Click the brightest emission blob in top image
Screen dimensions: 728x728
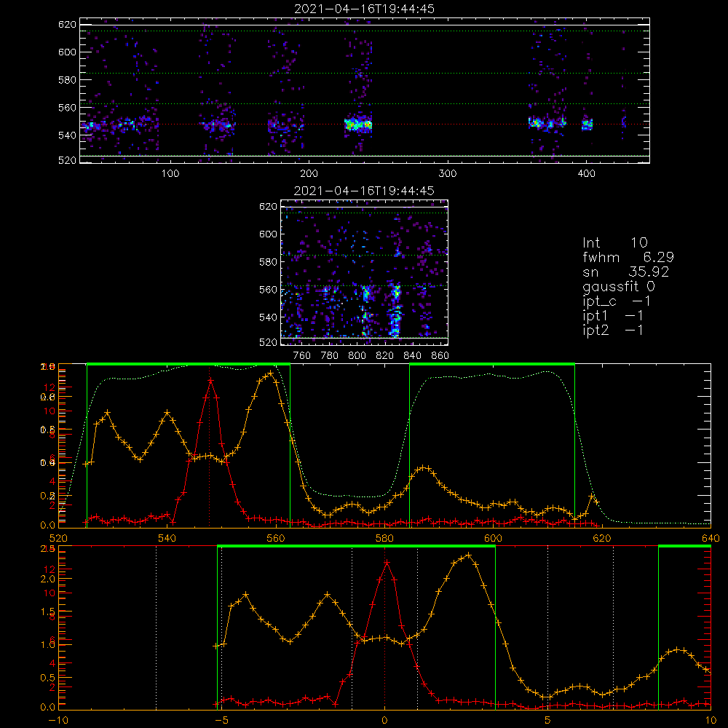[358, 124]
